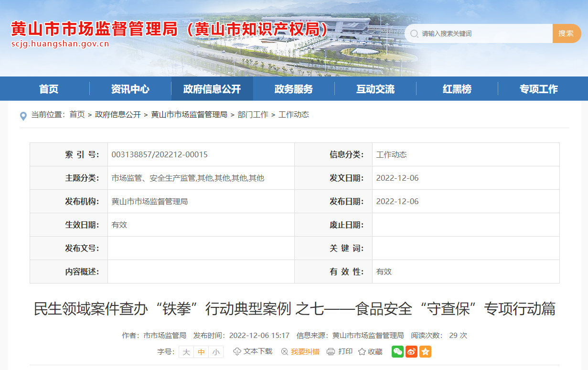588x370 pixels.
Task: Set font size to small 小
Action: tap(216, 352)
